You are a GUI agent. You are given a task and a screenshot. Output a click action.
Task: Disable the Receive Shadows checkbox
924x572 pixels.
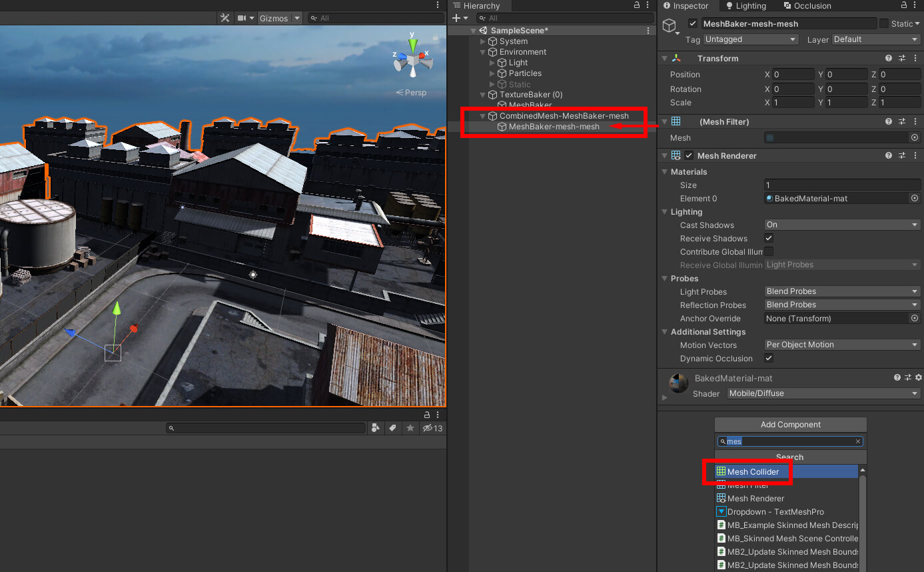coord(769,238)
